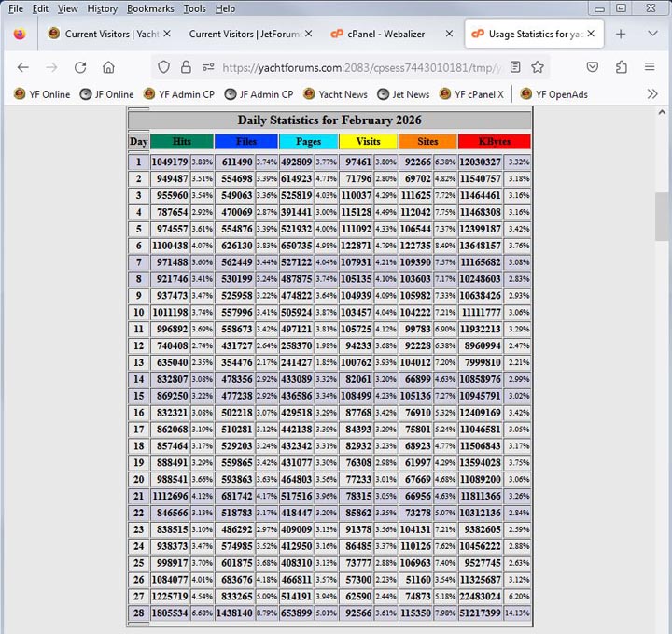Click the vertical page scrollbar thumb

coord(663,217)
